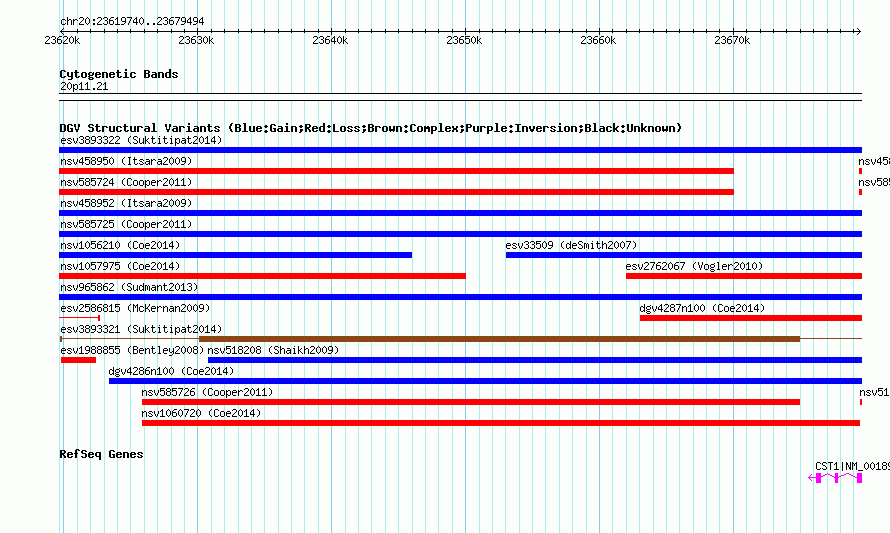Click the esv2762067 red loss bar
This screenshot has height=533, width=890.
pos(744,276)
